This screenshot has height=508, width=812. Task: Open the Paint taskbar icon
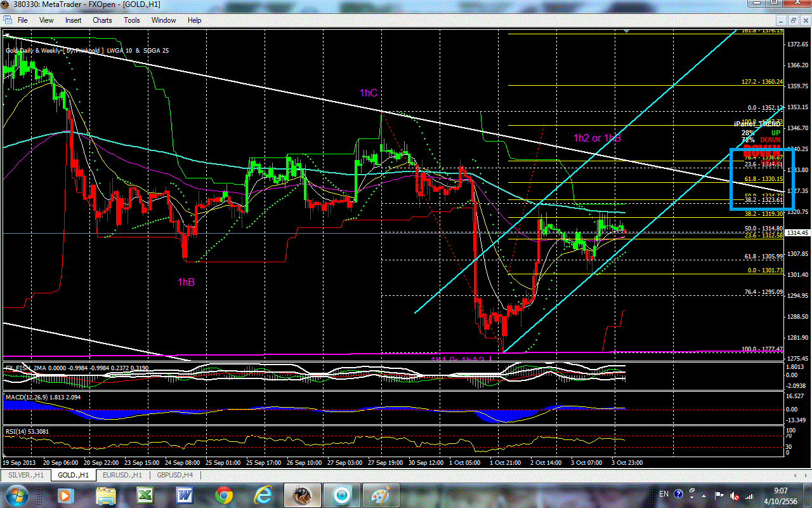pos(379,494)
